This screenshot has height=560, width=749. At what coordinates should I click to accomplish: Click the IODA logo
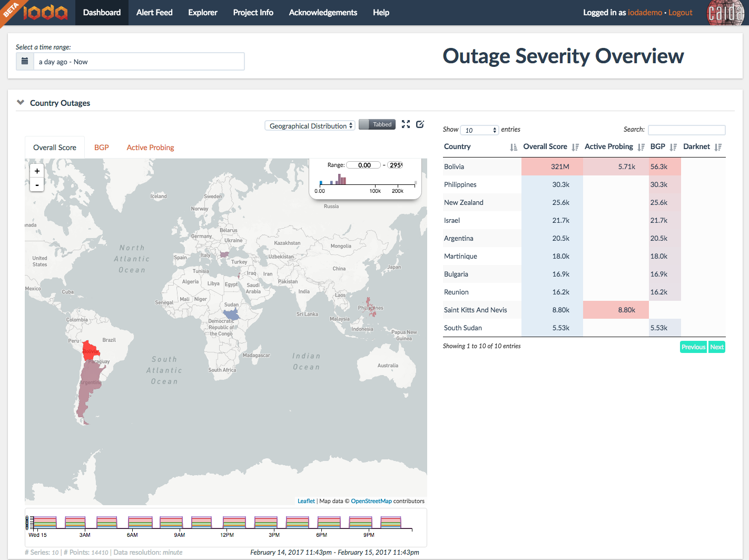click(45, 12)
